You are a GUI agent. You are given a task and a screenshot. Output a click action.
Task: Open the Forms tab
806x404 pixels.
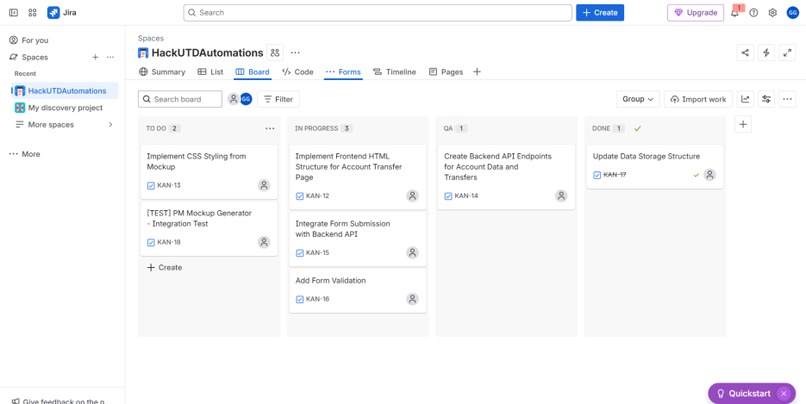tap(343, 72)
